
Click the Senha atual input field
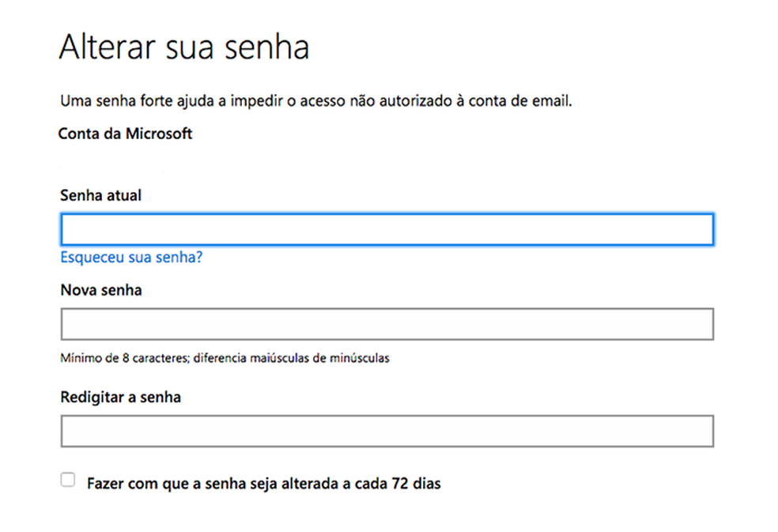[387, 229]
